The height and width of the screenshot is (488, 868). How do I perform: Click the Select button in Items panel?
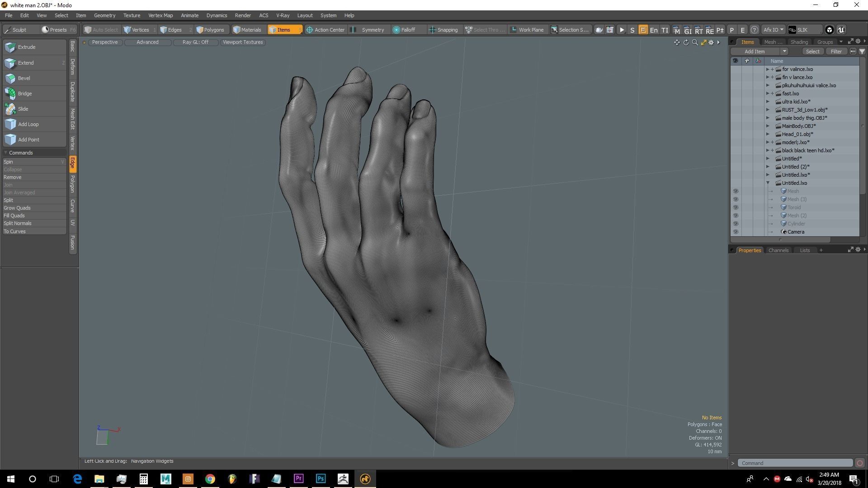[x=812, y=52]
